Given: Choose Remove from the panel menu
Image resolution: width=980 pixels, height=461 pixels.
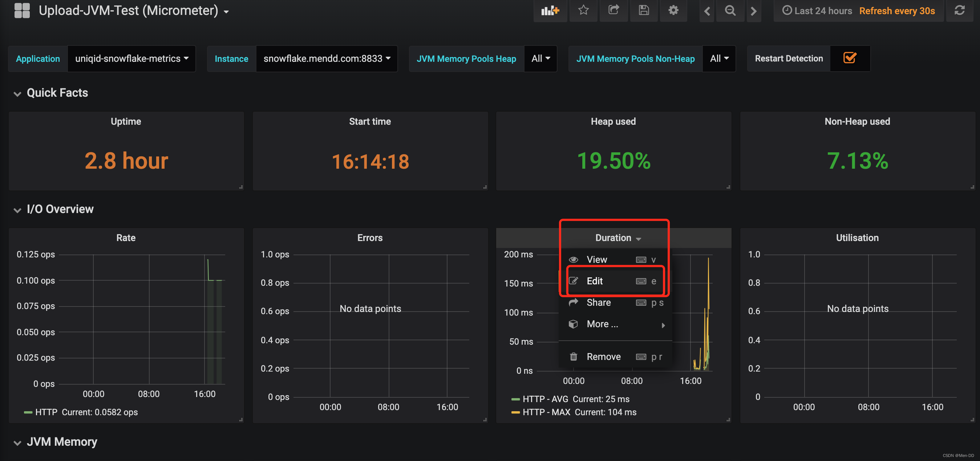Looking at the screenshot, I should pos(603,357).
